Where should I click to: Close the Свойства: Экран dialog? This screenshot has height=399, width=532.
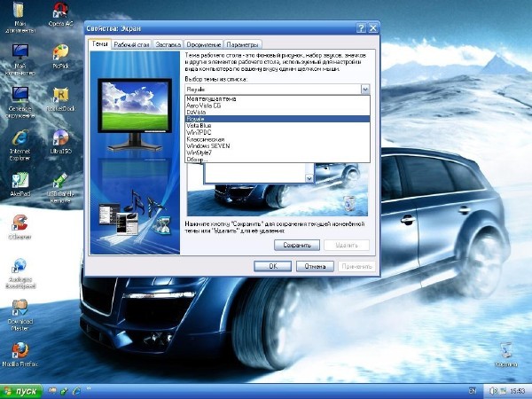373,28
